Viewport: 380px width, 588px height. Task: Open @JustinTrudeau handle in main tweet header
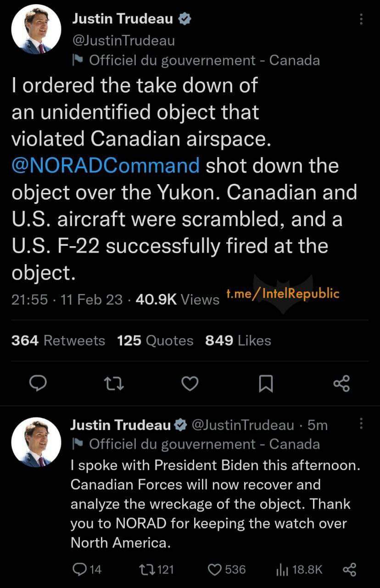[124, 40]
